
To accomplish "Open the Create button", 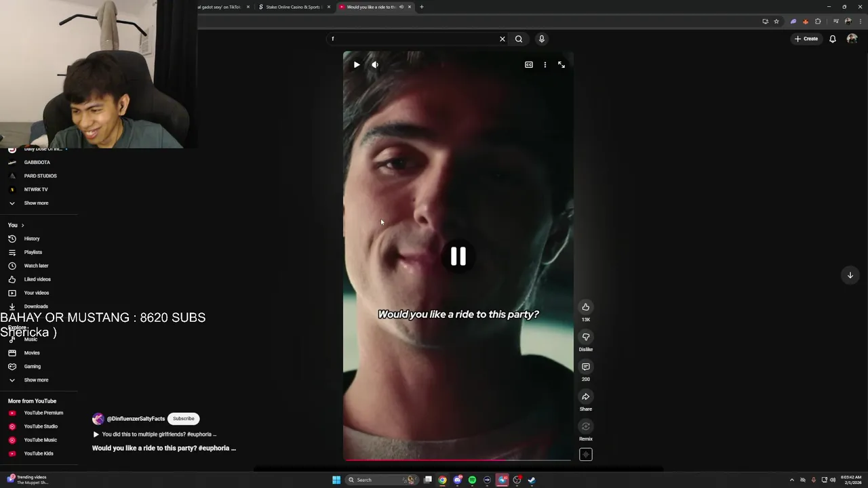I will click(806, 39).
